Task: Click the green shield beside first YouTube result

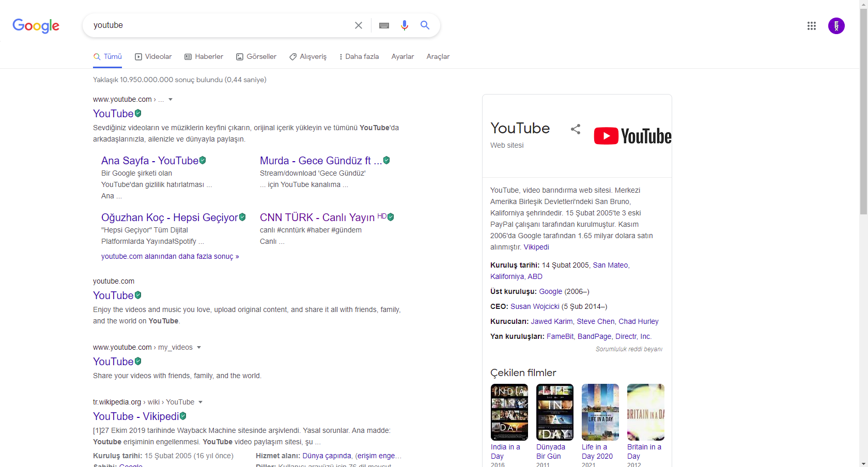Action: point(138,113)
